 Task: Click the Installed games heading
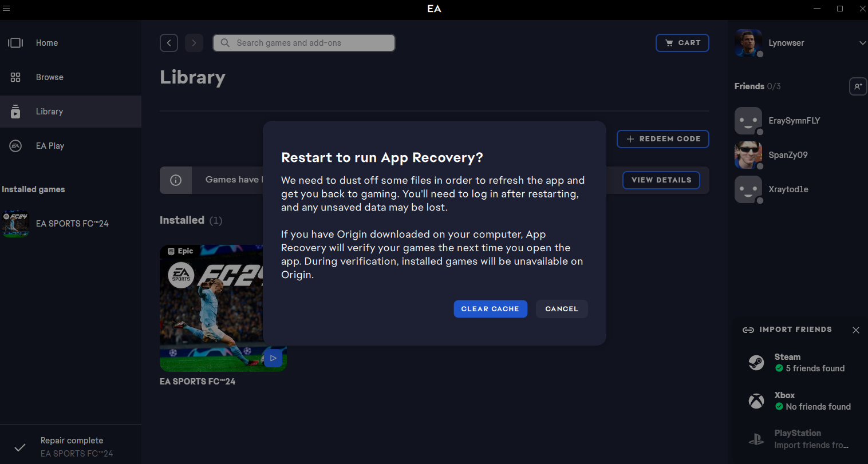[x=33, y=189]
